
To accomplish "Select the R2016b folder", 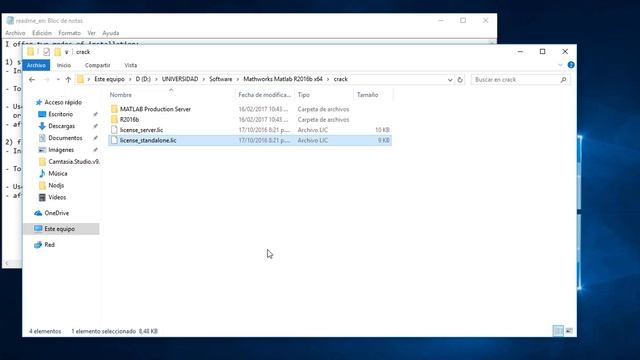I will pos(129,120).
